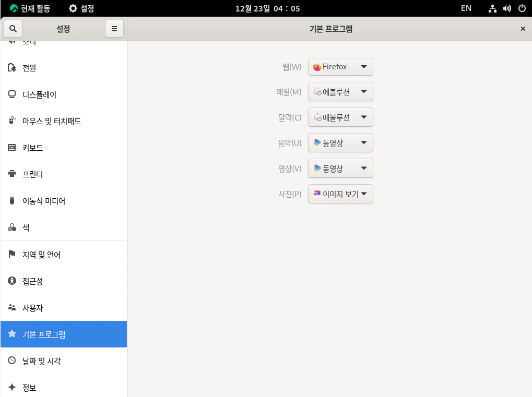Click the Firefox icon in the 웹 selector

pos(317,67)
